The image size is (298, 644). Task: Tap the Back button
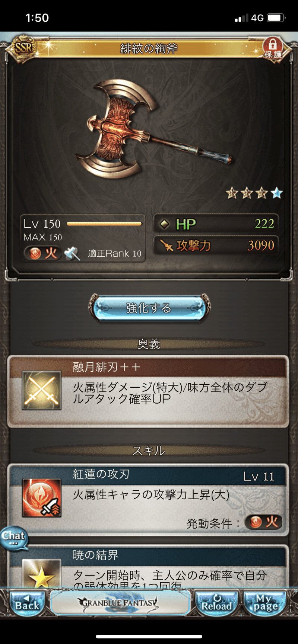click(27, 602)
